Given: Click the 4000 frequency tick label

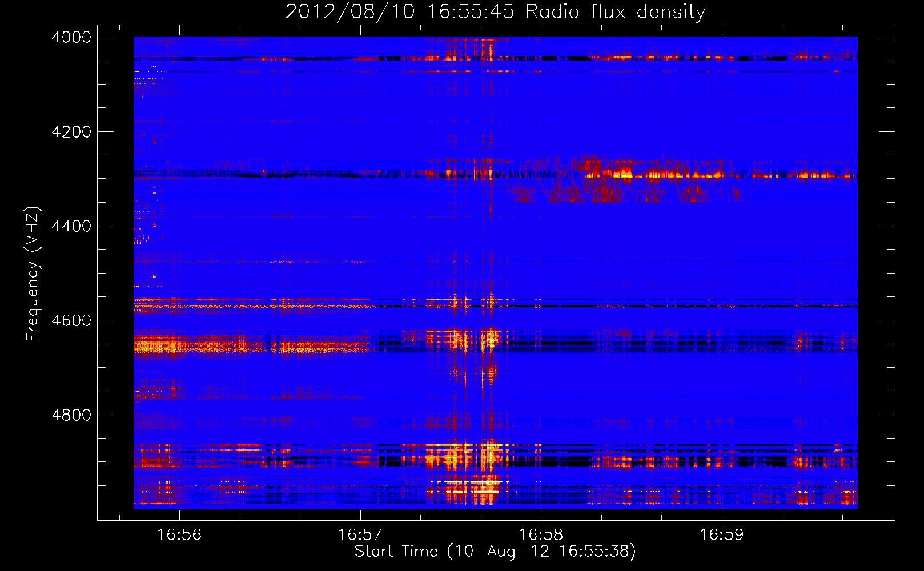Looking at the screenshot, I should pos(71,37).
